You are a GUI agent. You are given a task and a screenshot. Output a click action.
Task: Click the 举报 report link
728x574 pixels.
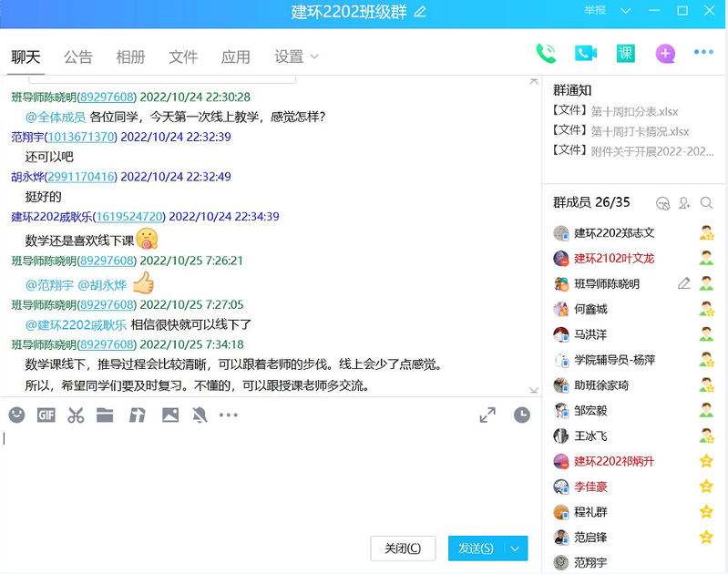pos(595,10)
